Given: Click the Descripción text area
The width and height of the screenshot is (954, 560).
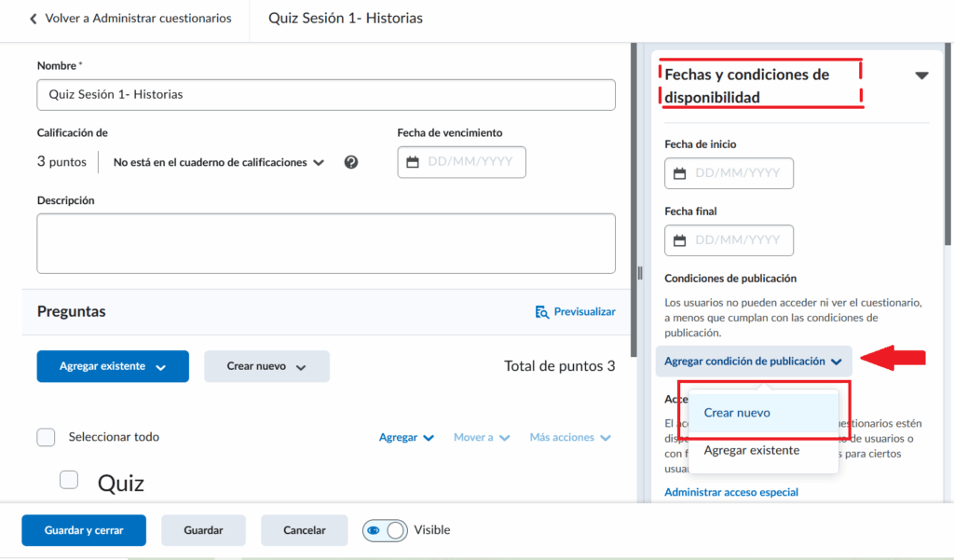Looking at the screenshot, I should click(x=326, y=243).
